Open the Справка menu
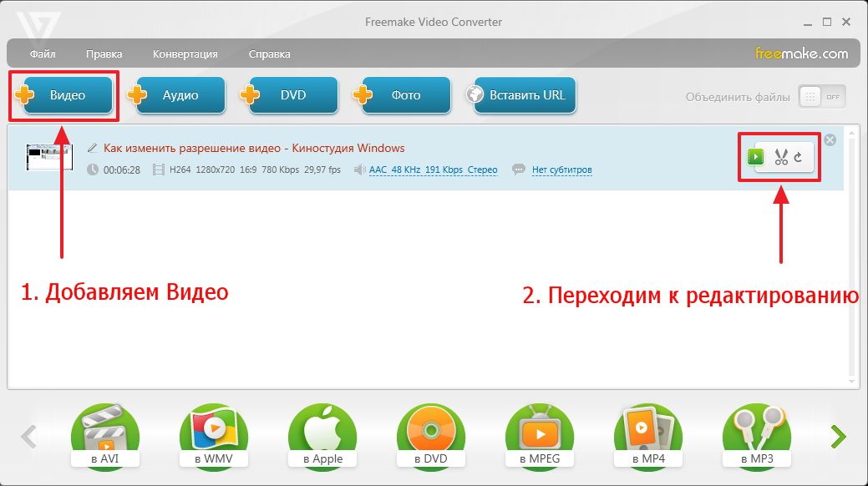Viewport: 868px width, 486px height. [x=269, y=54]
